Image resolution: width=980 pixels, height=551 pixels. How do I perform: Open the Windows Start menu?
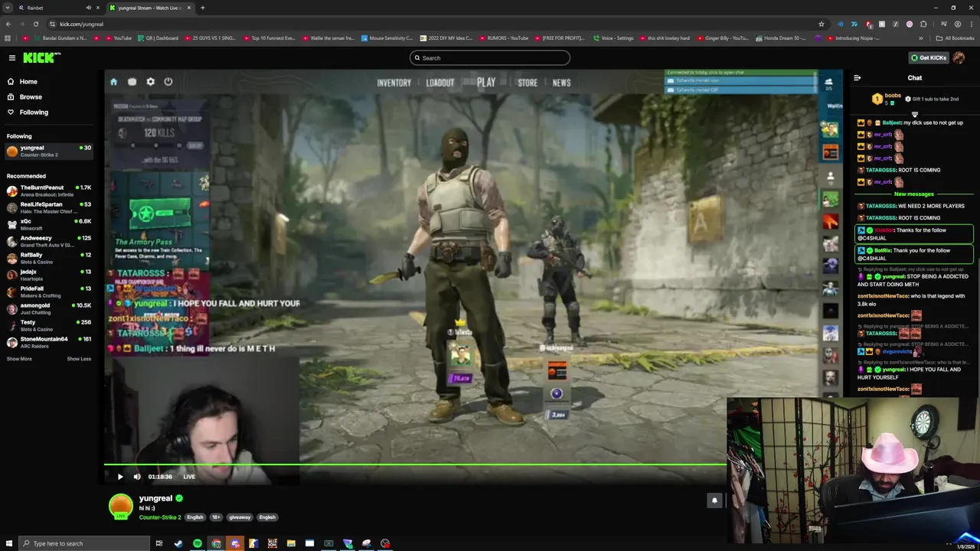pos(9,543)
